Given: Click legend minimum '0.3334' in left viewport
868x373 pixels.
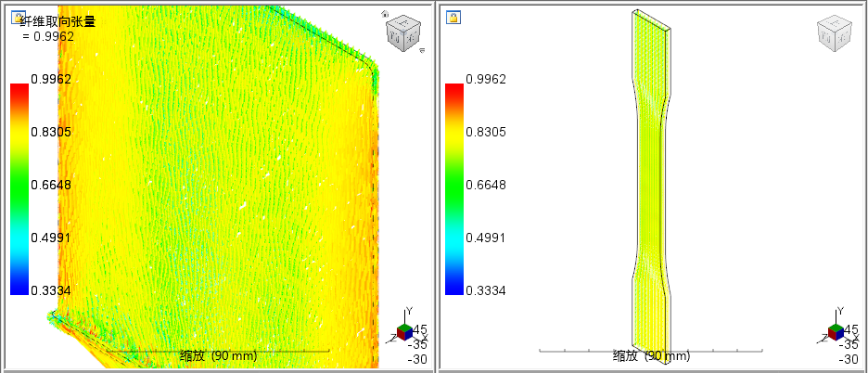Looking at the screenshot, I should click(x=51, y=290).
